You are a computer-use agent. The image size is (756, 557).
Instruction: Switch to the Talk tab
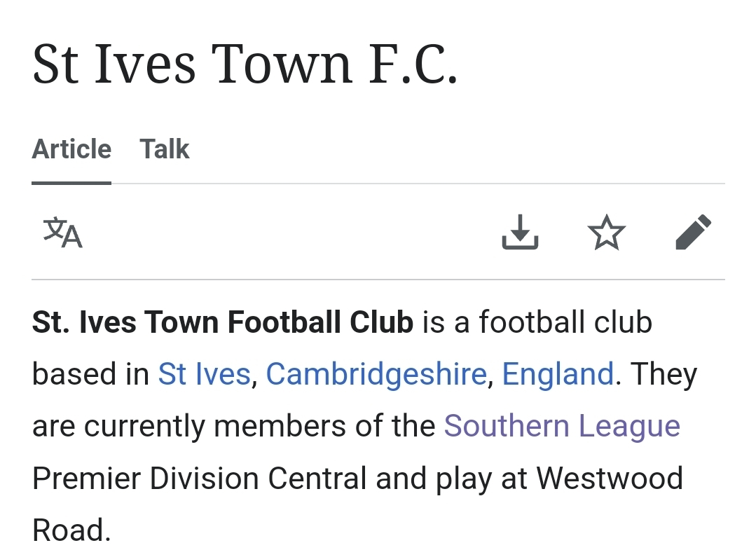tap(165, 149)
